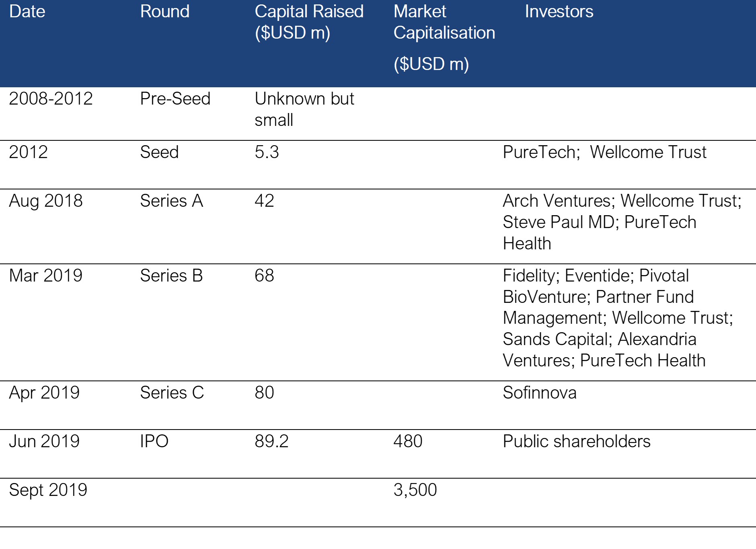756x549 pixels.
Task: Select the Pre-Seed round cell
Action: tap(175, 99)
